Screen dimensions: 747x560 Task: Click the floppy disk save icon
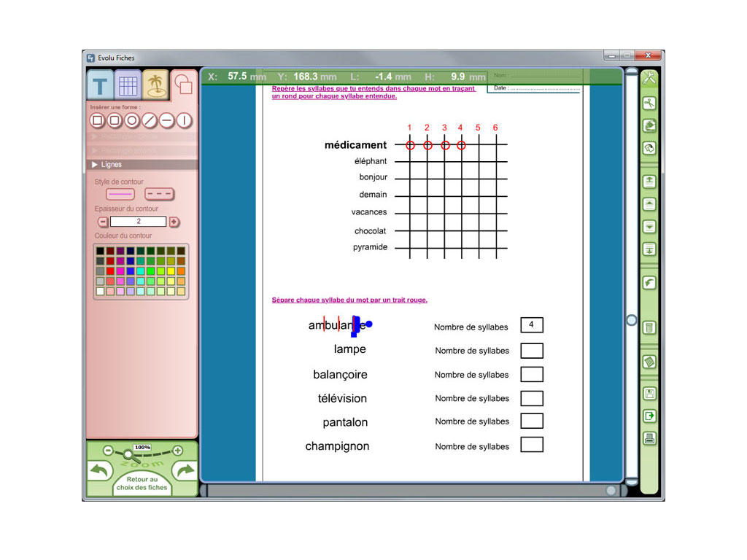(x=649, y=394)
